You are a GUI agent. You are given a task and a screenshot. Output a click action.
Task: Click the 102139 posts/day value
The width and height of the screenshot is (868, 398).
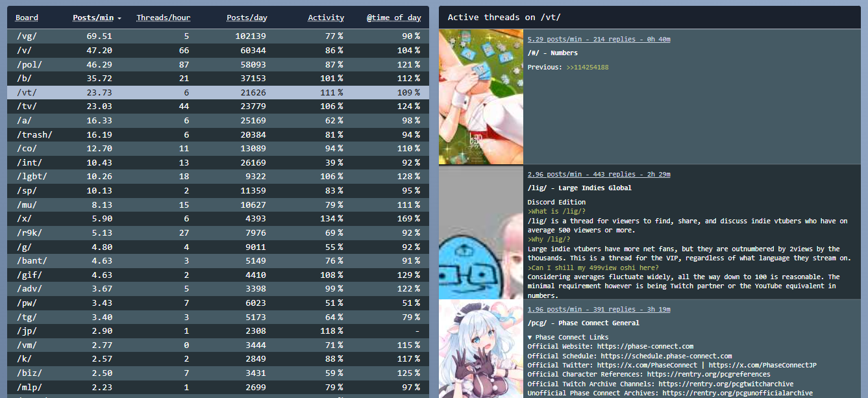(x=251, y=36)
